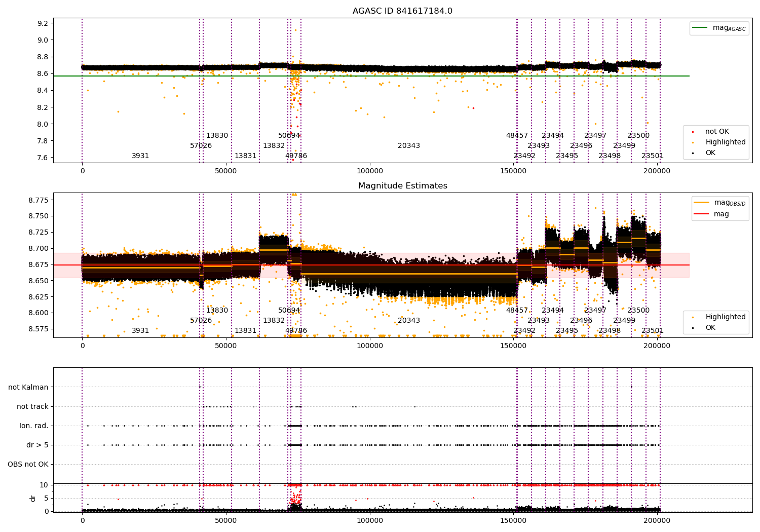Click the 'Ion. rad.' axis label
The height and width of the screenshot is (532, 760).
34,426
